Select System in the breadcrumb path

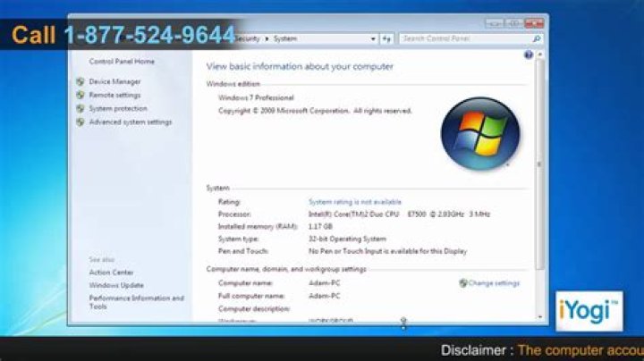coord(285,38)
